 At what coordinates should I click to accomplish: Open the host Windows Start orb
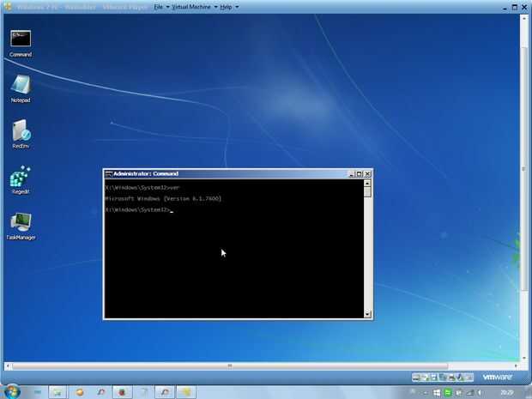pos(11,392)
